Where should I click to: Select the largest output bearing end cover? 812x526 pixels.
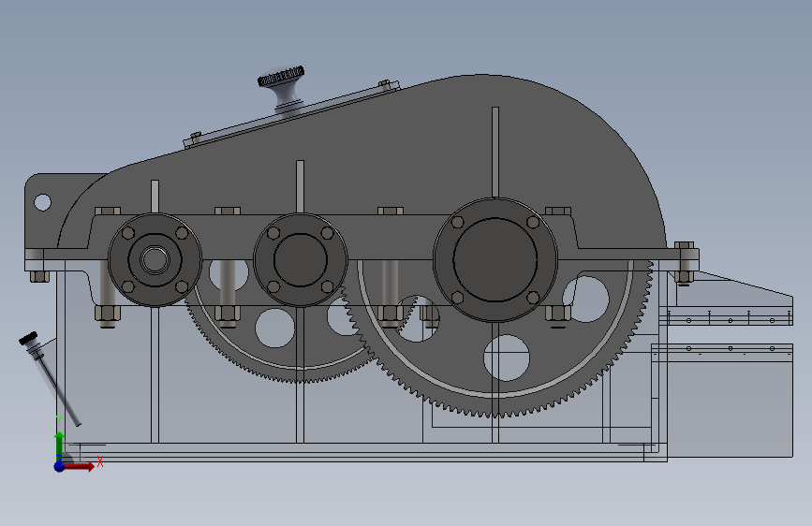[495, 260]
